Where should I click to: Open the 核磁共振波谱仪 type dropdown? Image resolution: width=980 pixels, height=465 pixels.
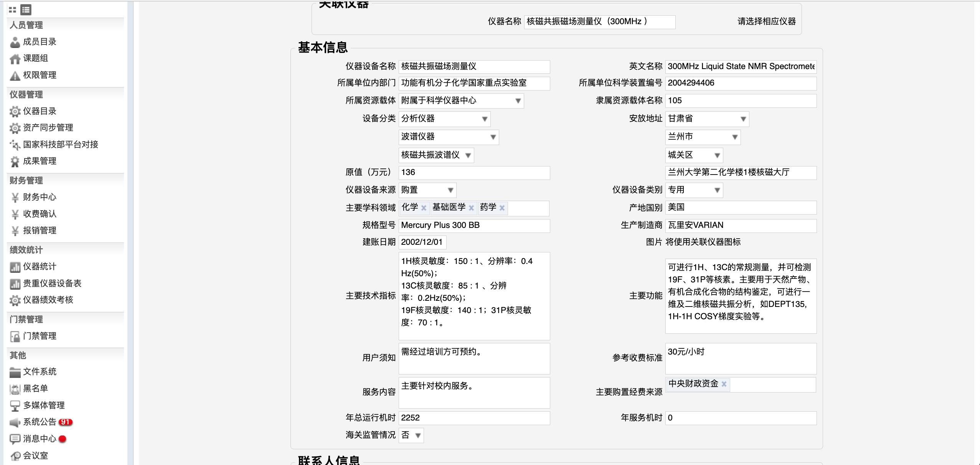436,155
